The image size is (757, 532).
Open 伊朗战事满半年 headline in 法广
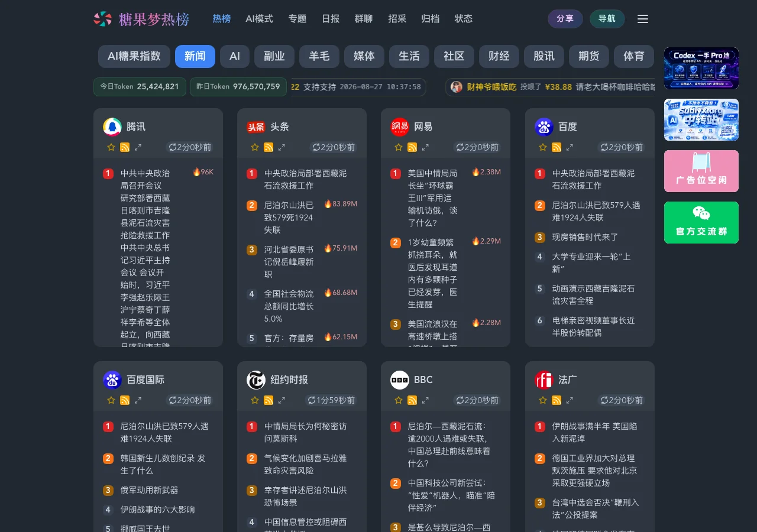tap(594, 432)
